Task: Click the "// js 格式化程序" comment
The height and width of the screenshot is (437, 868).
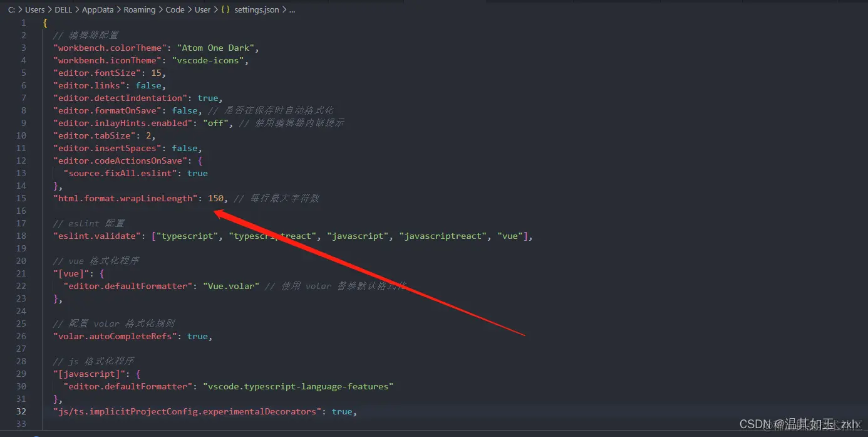Action: coord(94,361)
